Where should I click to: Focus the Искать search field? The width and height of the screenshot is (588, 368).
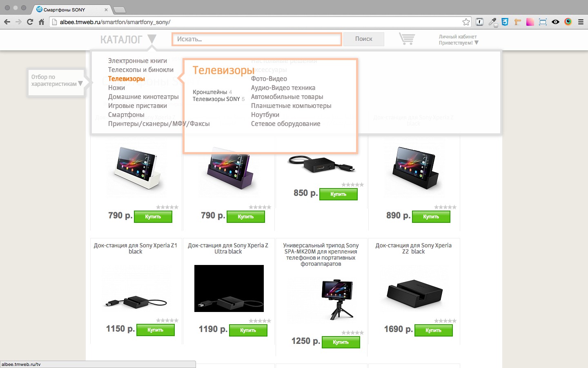(x=257, y=39)
